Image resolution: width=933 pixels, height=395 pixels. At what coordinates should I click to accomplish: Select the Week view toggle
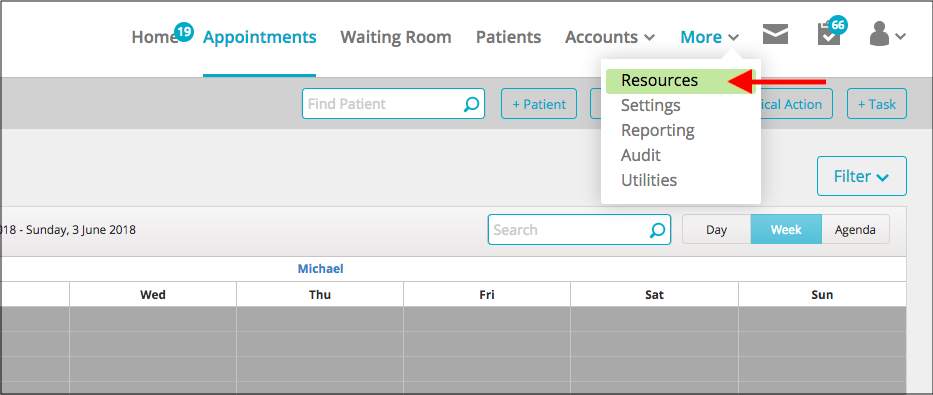click(x=786, y=230)
